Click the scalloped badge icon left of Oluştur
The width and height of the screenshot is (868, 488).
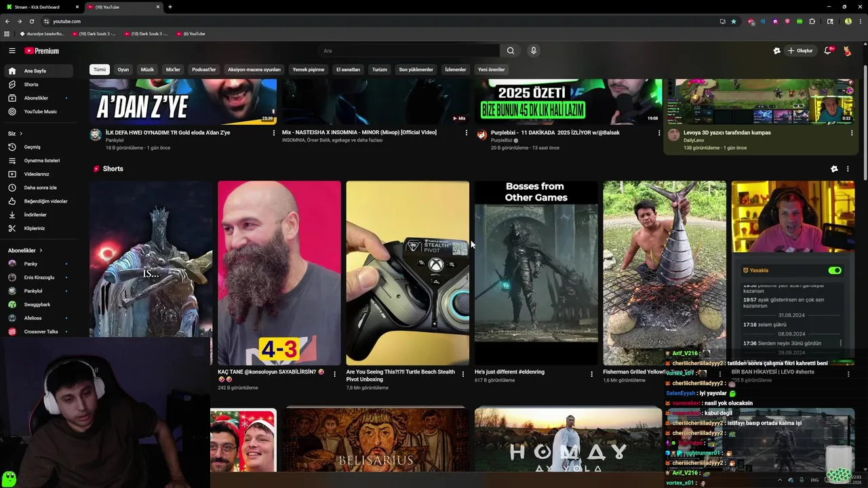(776, 51)
